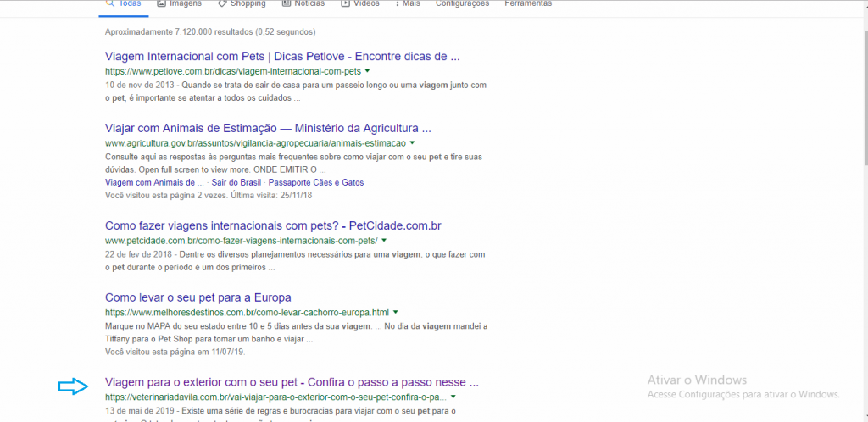Viewport: 868px width, 422px height.
Task: Open Ferramentas search tools
Action: tap(528, 4)
